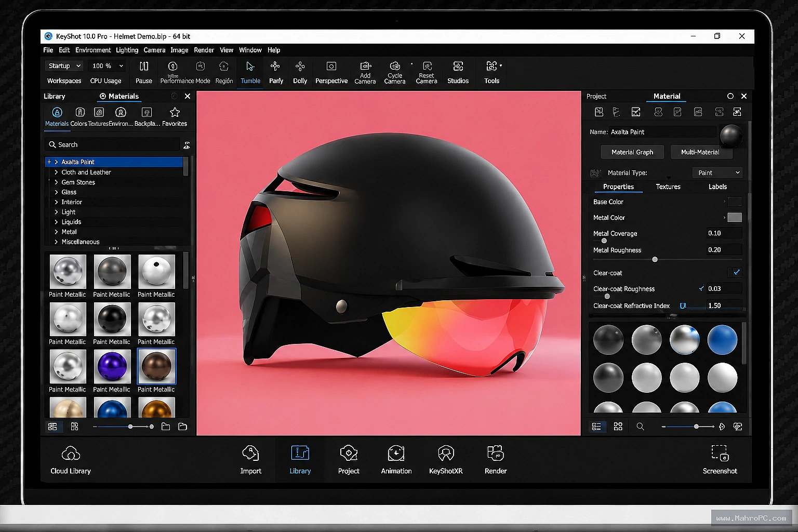Switch to the Textures tab in Material panel
798x532 pixels.
pos(668,187)
